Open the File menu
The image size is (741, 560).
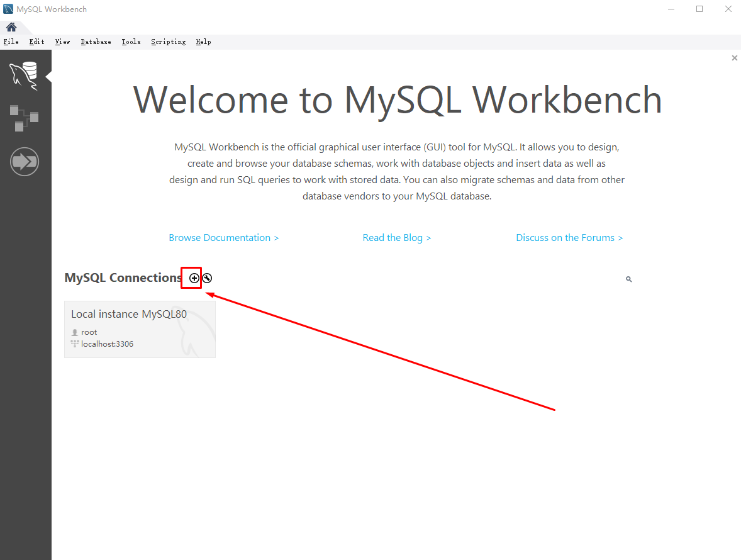(x=11, y=42)
